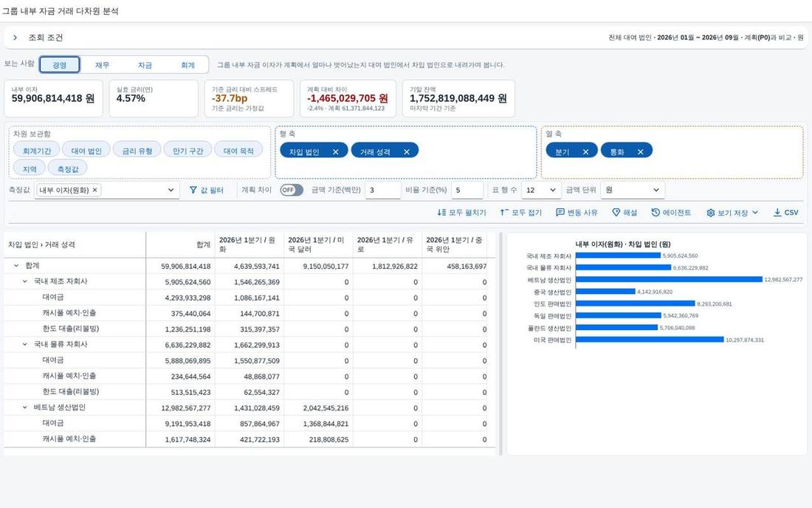This screenshot has width=812, height=508.
Task: Remove the 통화 chip from 열 축
Action: coord(641,151)
